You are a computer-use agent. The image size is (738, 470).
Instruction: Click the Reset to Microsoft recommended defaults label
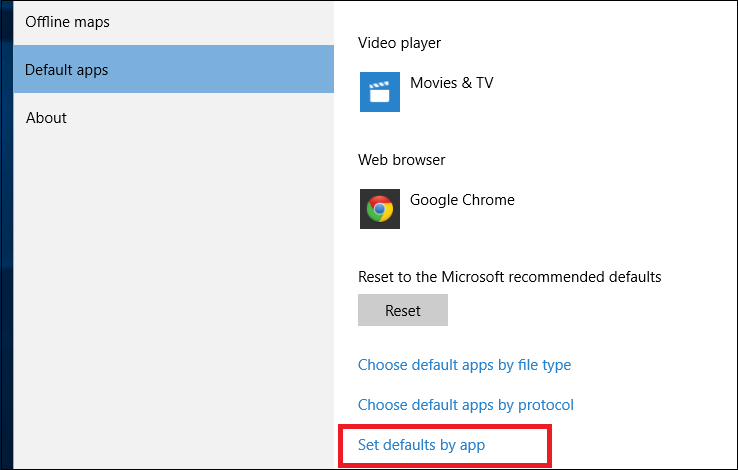click(x=510, y=277)
